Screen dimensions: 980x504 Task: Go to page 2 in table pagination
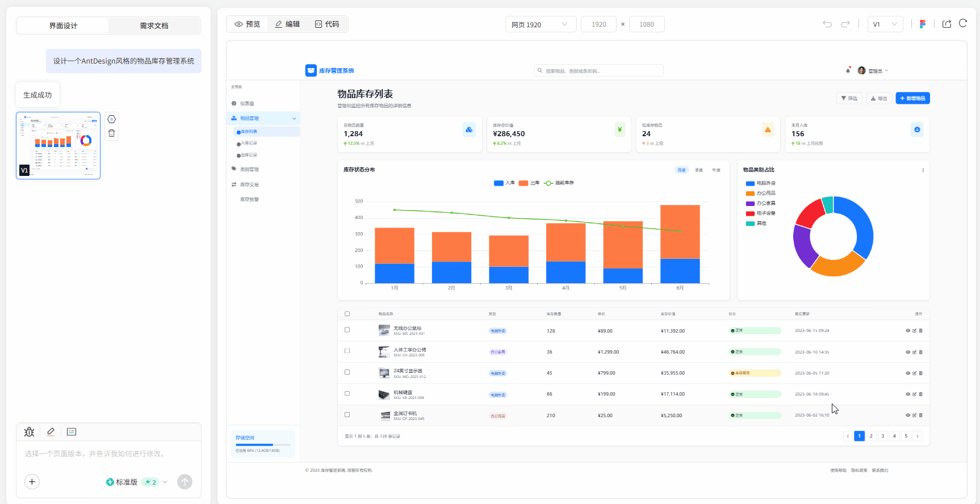pyautogui.click(x=871, y=436)
